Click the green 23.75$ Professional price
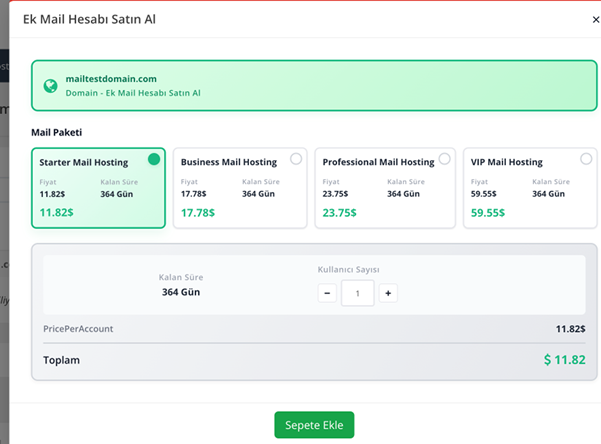 pyautogui.click(x=339, y=212)
